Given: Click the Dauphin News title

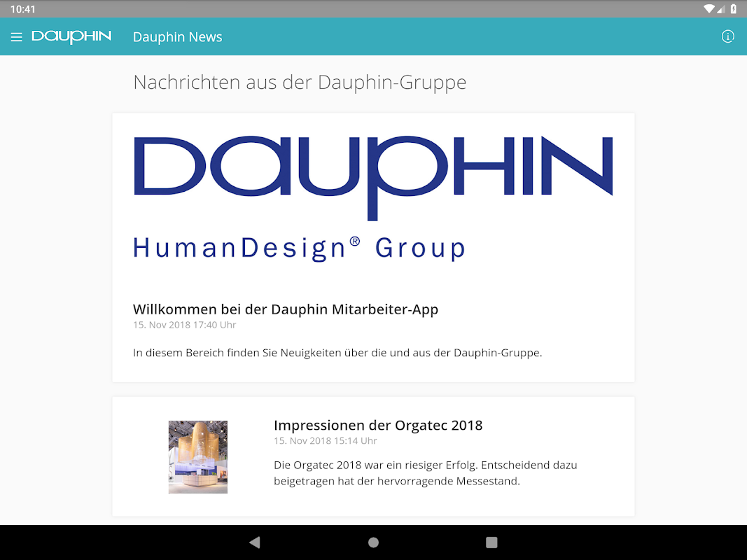Looking at the screenshot, I should pyautogui.click(x=177, y=37).
